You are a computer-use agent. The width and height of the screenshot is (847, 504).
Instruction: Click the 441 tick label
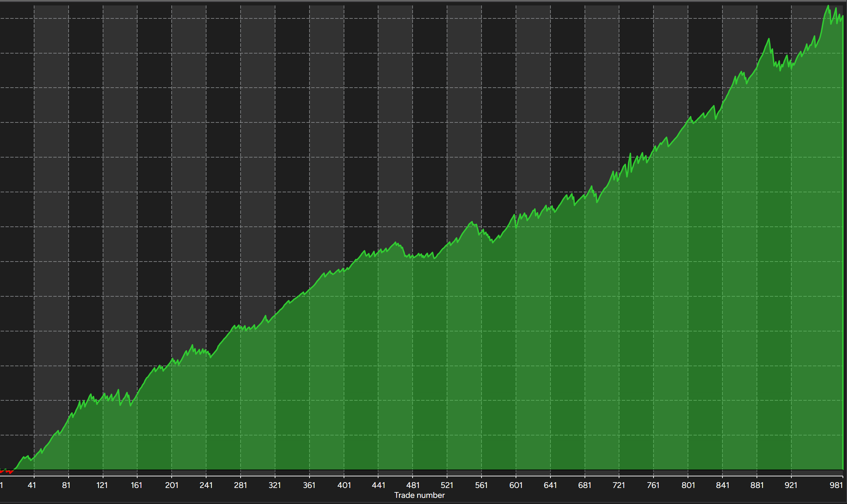378,485
